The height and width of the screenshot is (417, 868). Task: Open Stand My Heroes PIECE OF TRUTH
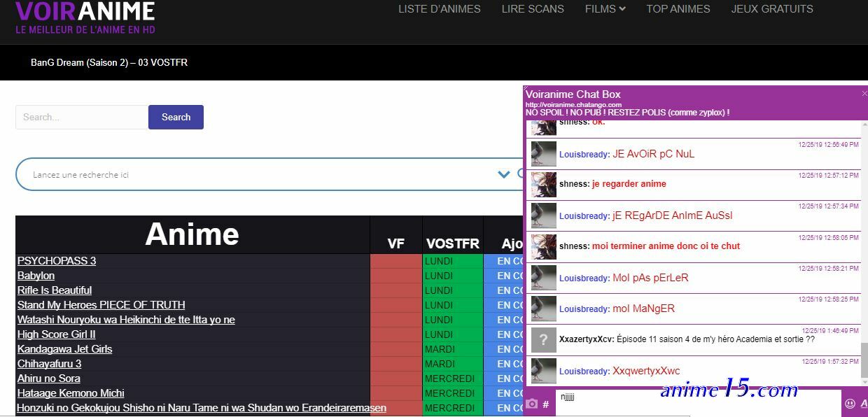point(101,305)
